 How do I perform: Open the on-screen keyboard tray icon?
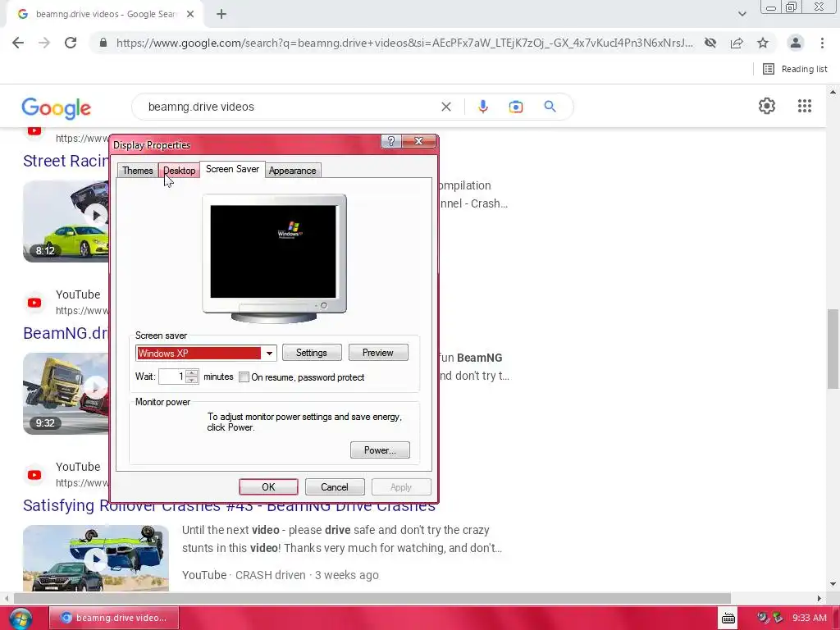tap(728, 619)
